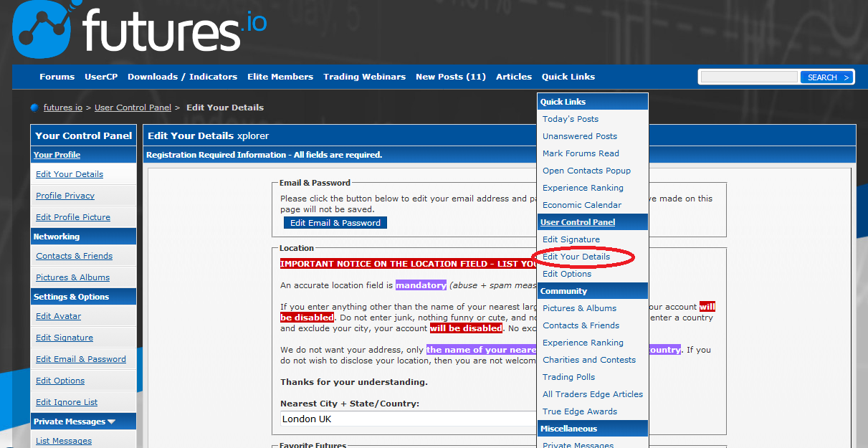Click the SEARCH button

click(x=827, y=77)
